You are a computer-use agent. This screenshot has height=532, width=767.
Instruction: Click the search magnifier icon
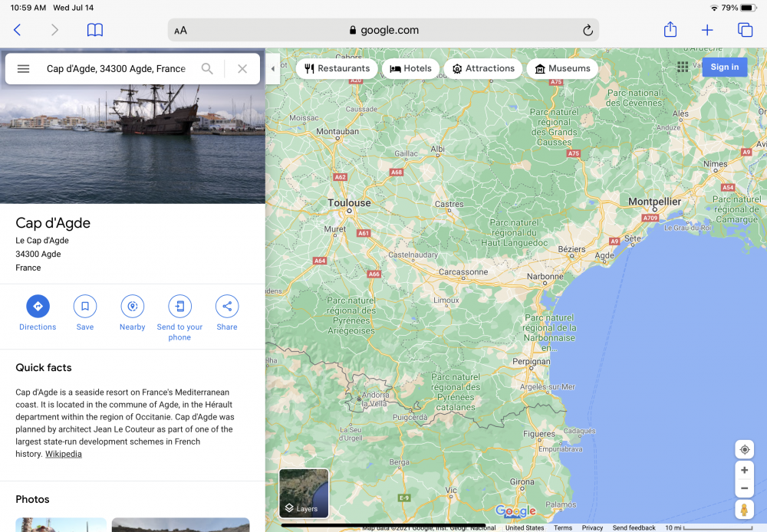coord(207,69)
